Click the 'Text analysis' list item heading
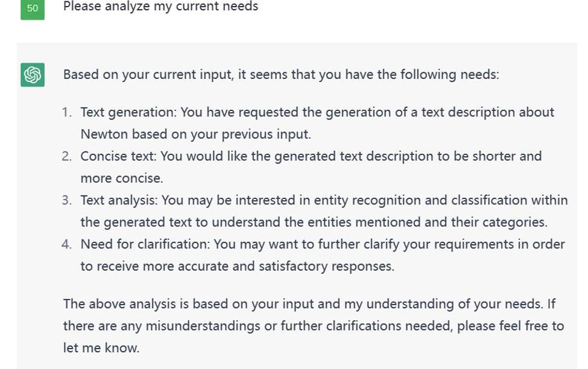The width and height of the screenshot is (588, 369). click(x=119, y=200)
